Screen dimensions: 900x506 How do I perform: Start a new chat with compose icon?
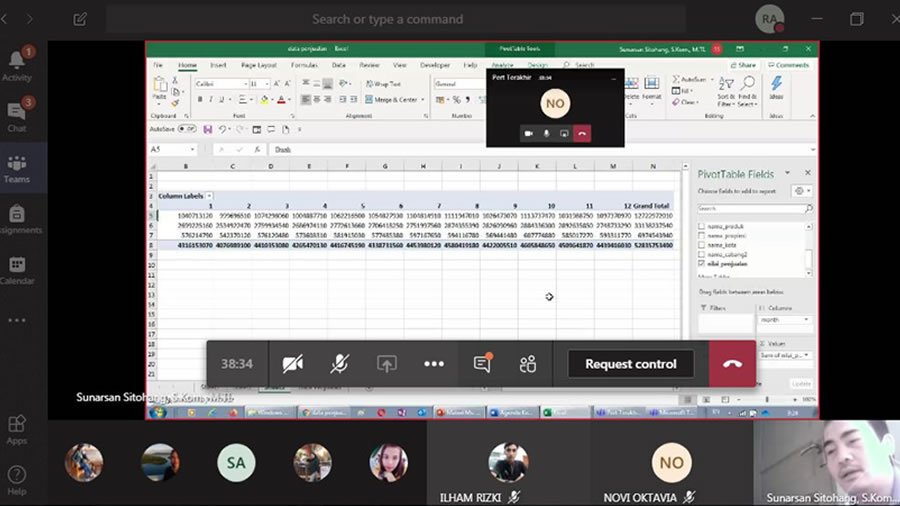[x=80, y=19]
